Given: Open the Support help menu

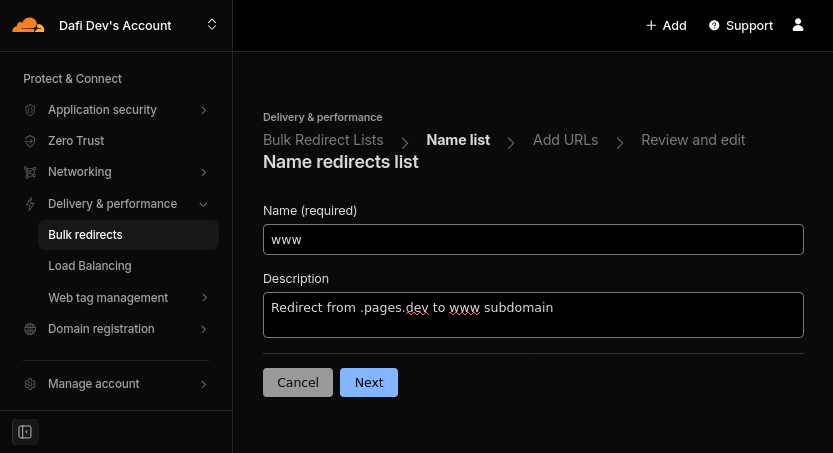Looking at the screenshot, I should 741,25.
